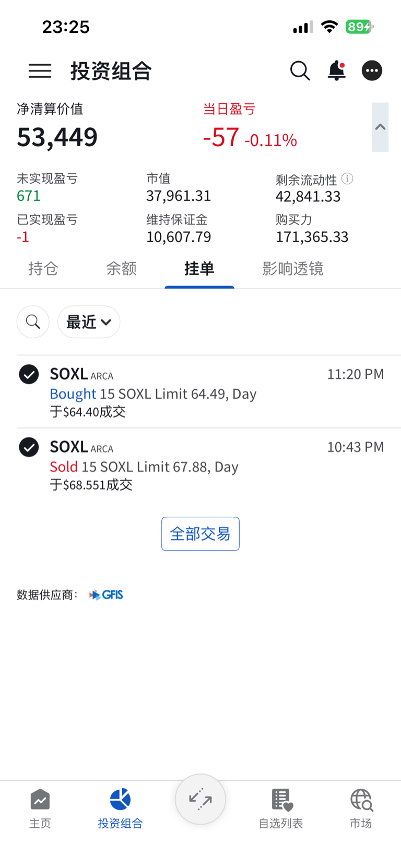Open the hamburger side menu
Image resolution: width=401 pixels, height=868 pixels.
pyautogui.click(x=40, y=70)
